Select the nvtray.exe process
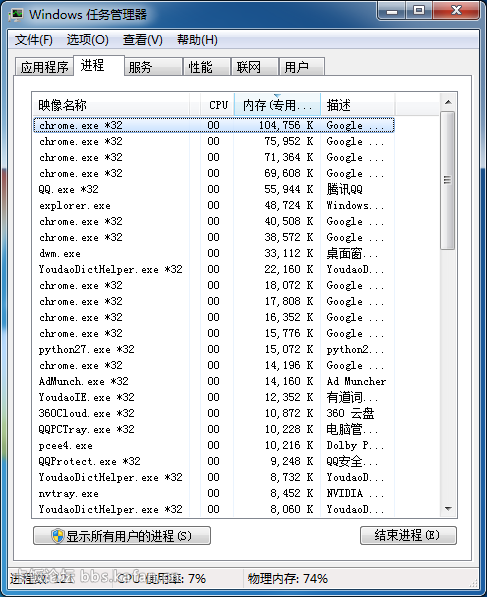Image resolution: width=487 pixels, height=597 pixels. pyautogui.click(x=214, y=493)
